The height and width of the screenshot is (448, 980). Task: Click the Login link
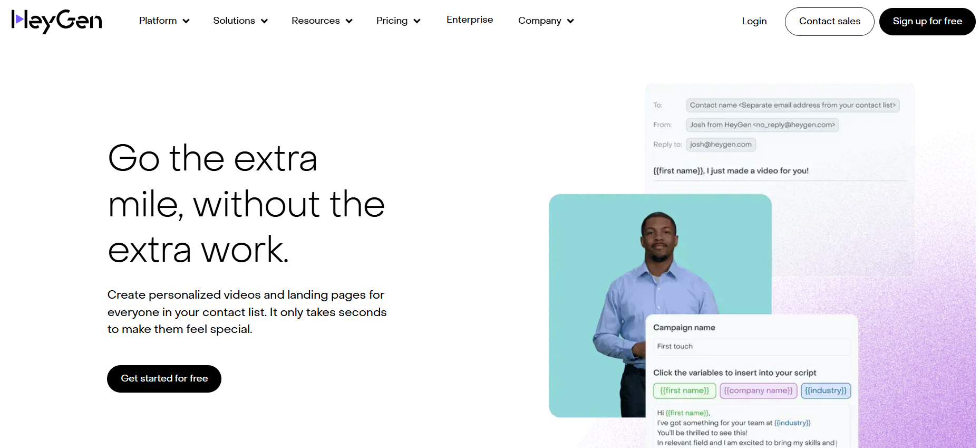point(754,21)
